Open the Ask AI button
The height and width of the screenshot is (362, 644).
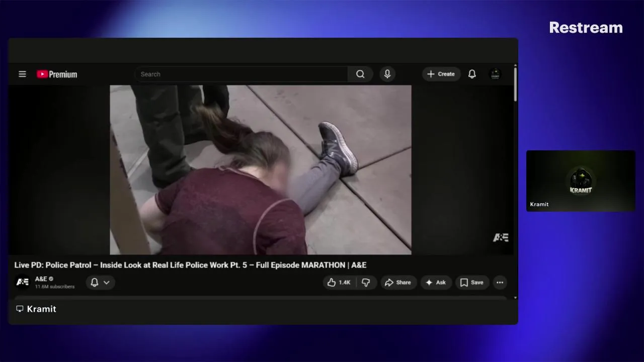click(x=436, y=283)
